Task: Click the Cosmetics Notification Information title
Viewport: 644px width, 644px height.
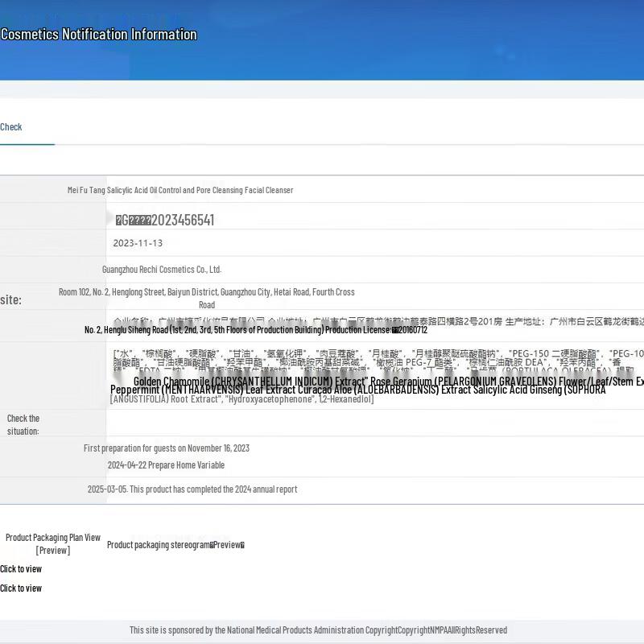Action: 98,34
